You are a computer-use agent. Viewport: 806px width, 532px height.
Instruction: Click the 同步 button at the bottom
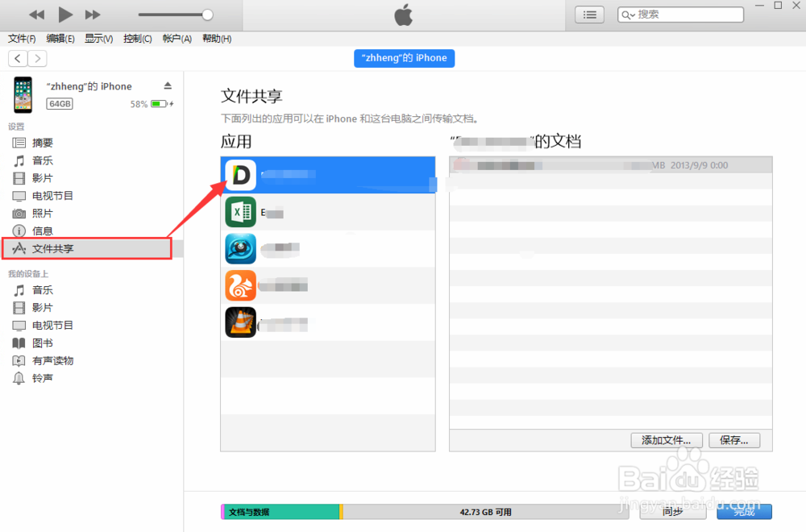pos(673,512)
